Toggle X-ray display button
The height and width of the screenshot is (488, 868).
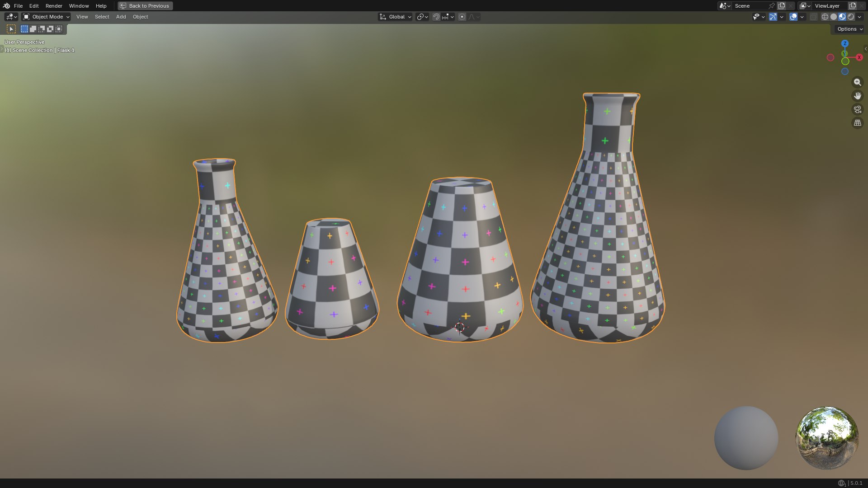tap(813, 17)
